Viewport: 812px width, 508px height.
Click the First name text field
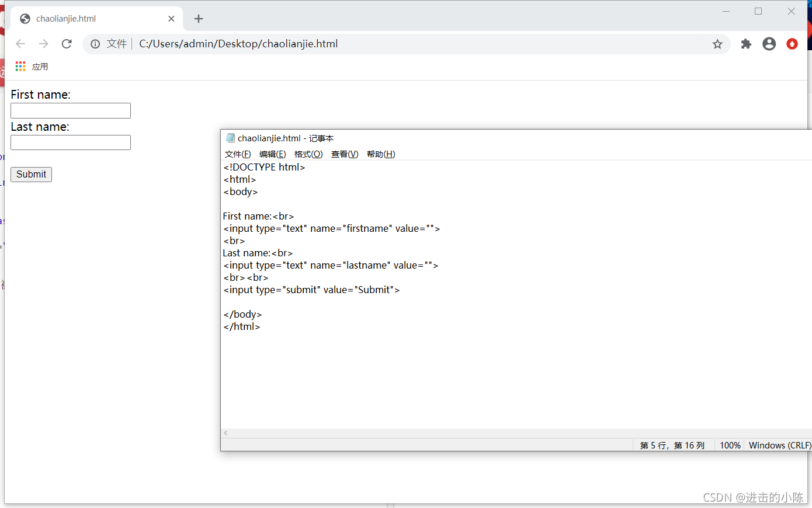(71, 111)
